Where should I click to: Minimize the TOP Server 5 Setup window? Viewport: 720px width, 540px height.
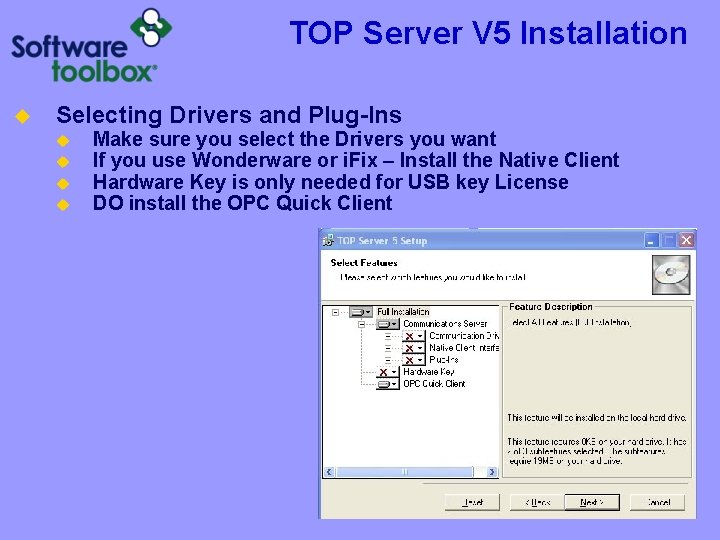point(651,240)
